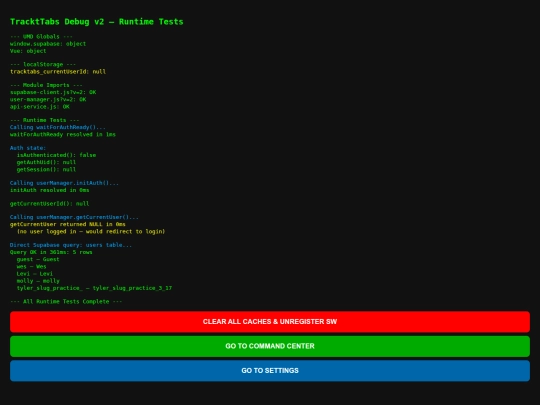Click the 'Module Imports' section header
Screen dimensions: 540x405
tap(46, 85)
